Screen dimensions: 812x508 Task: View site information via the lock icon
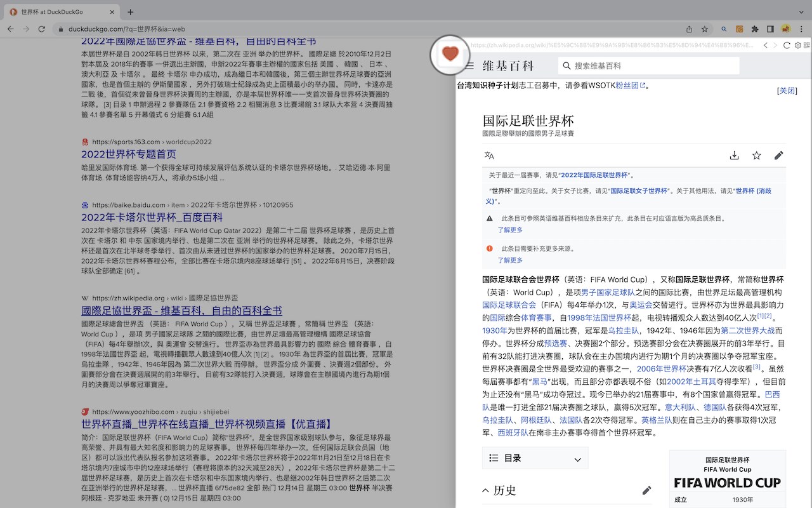point(61,29)
